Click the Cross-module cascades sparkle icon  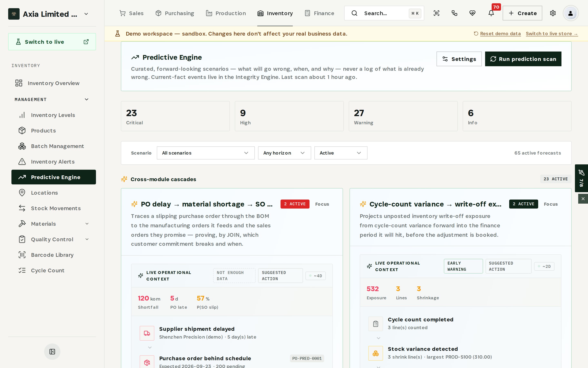tap(124, 179)
